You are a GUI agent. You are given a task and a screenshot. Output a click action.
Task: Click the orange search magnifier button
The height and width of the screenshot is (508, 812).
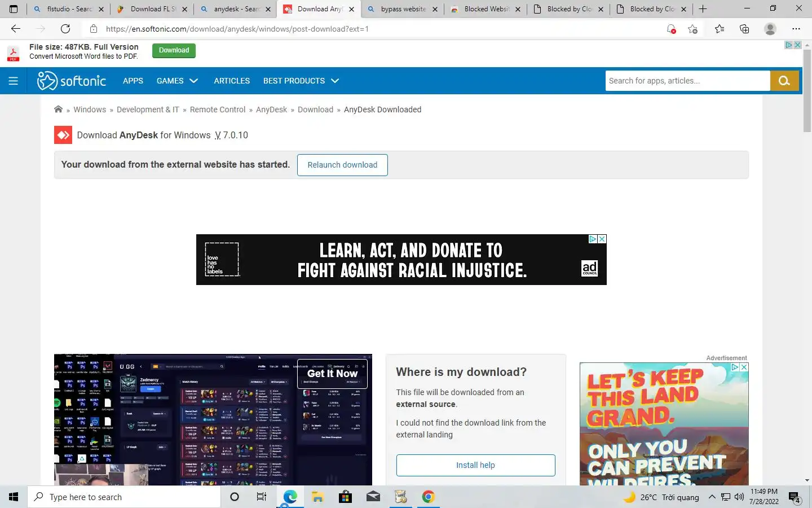point(784,81)
